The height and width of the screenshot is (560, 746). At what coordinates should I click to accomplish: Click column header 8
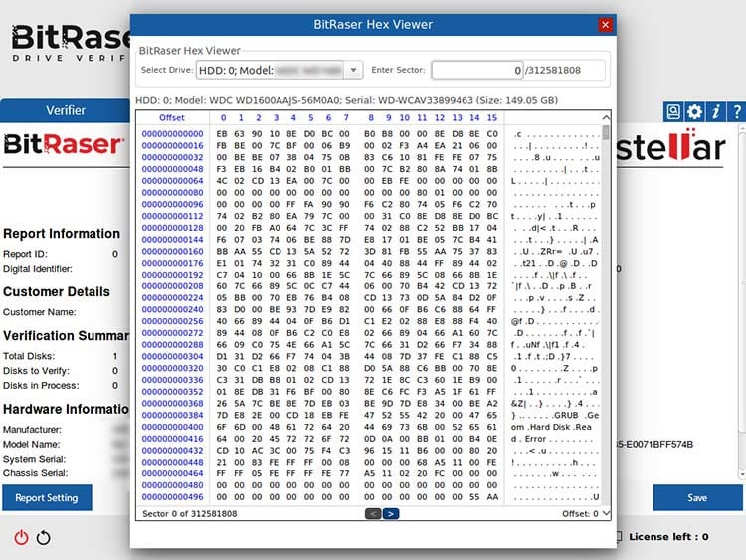tap(371, 118)
